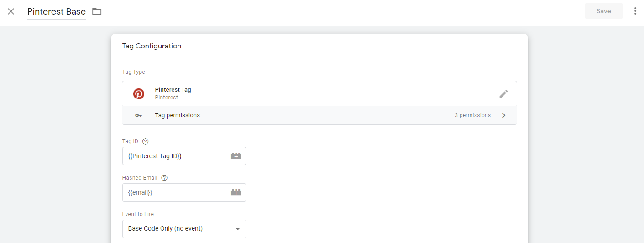Click the Save button
The width and height of the screenshot is (644, 243).
pyautogui.click(x=603, y=11)
